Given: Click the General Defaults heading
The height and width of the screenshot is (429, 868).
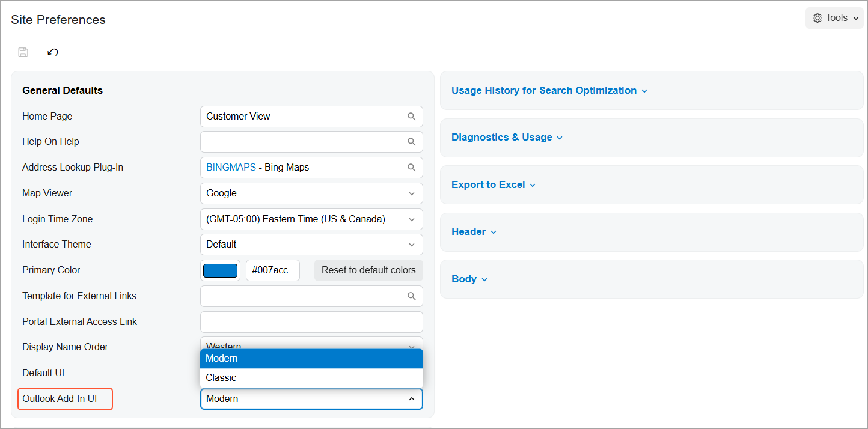Looking at the screenshot, I should (x=63, y=91).
